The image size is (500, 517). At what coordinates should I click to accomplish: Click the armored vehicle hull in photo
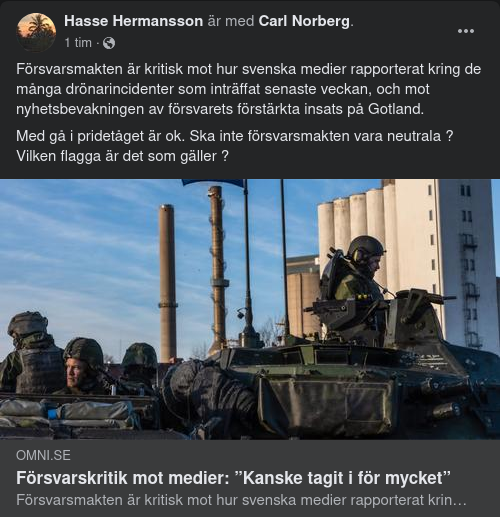coord(350,390)
